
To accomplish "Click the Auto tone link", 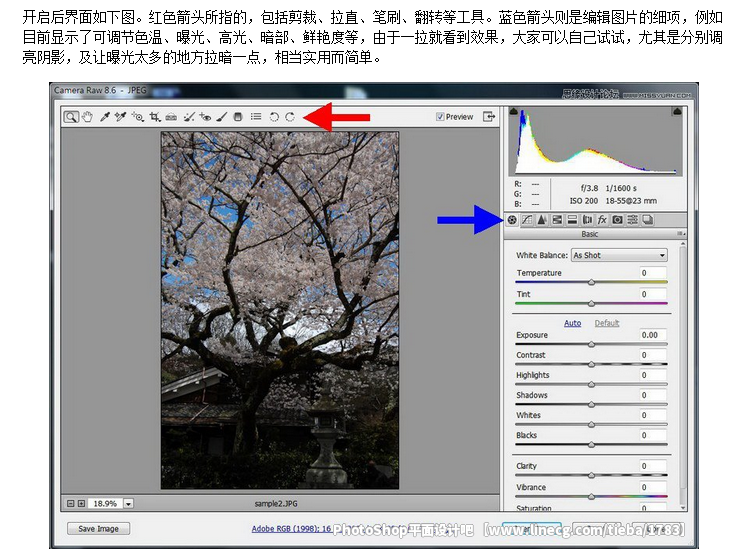I will point(572,323).
